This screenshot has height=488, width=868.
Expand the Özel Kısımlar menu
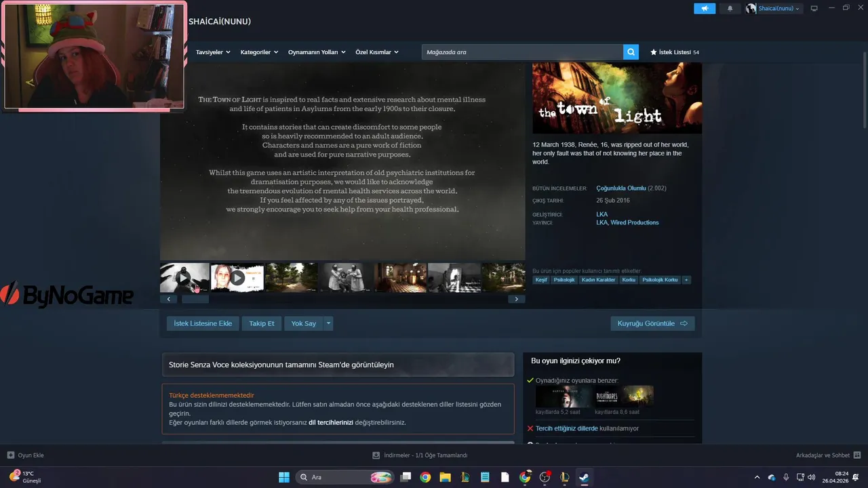click(x=377, y=52)
